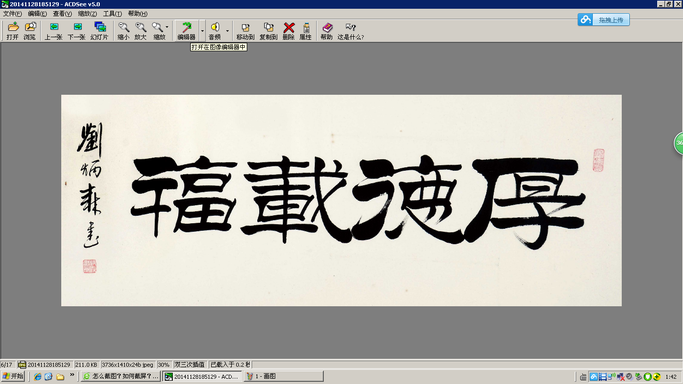Expand the quick launch overflow chevron
Image resolution: width=683 pixels, height=384 pixels.
point(72,374)
